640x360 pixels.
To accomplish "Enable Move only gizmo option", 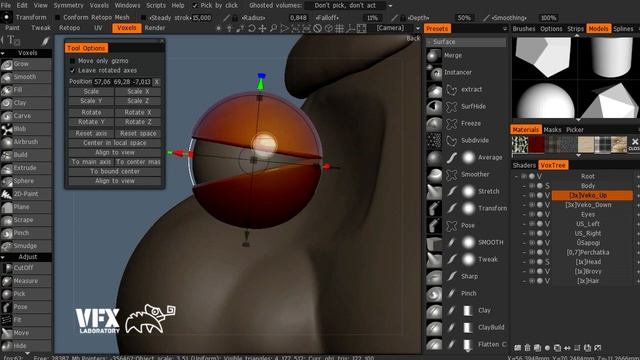I will point(73,61).
